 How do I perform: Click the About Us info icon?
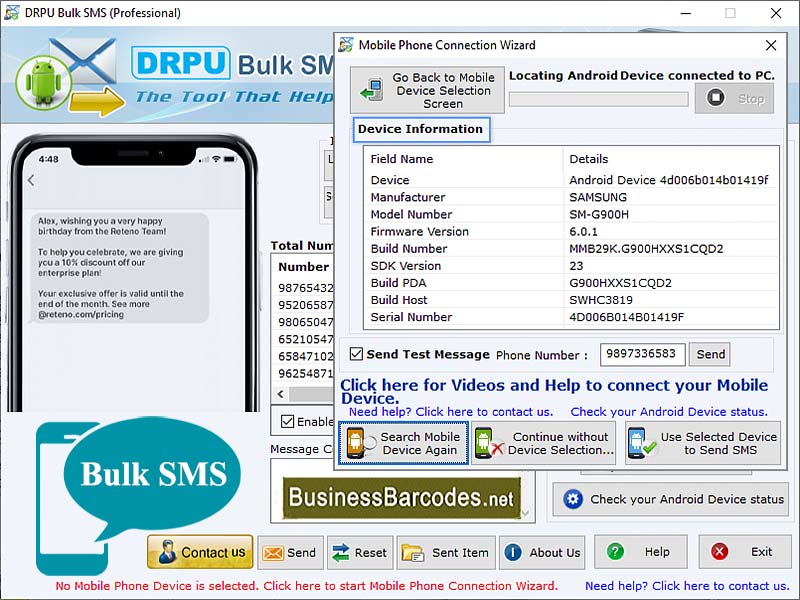510,551
